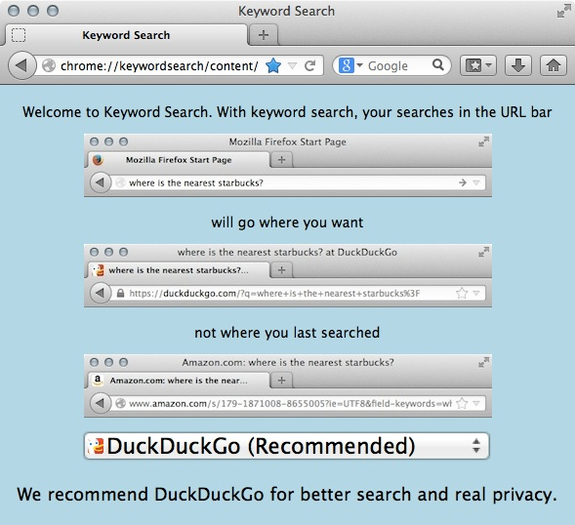Click the Mozilla Firefox Start Page screenshot
The image size is (575, 525).
click(x=288, y=165)
